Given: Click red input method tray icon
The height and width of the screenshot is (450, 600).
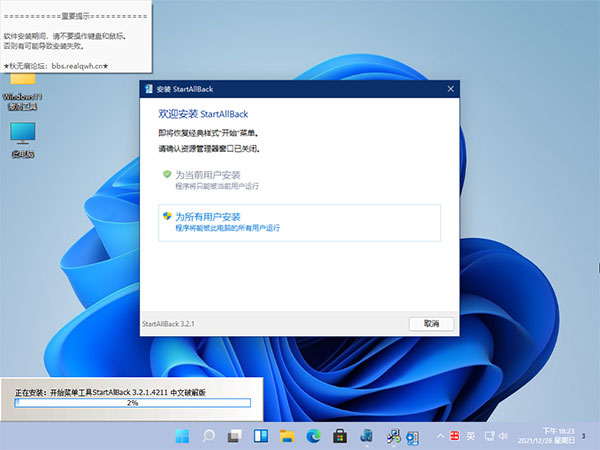Looking at the screenshot, I should click(455, 435).
